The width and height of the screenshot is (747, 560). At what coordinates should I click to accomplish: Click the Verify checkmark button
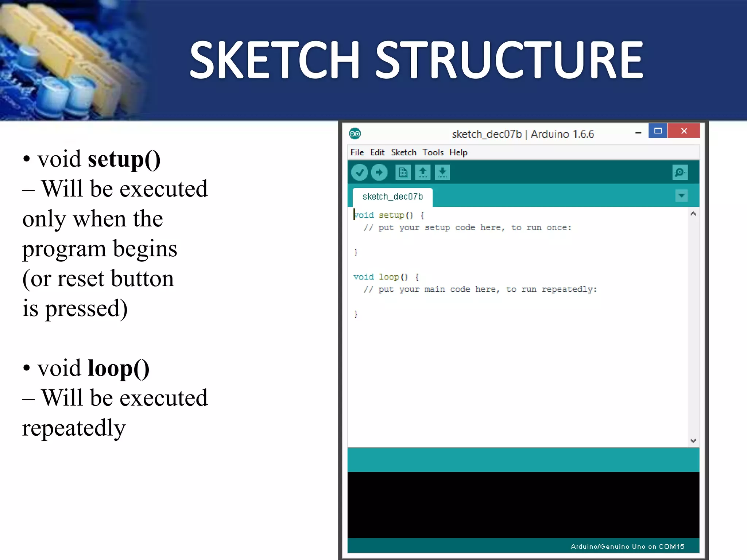pos(359,172)
